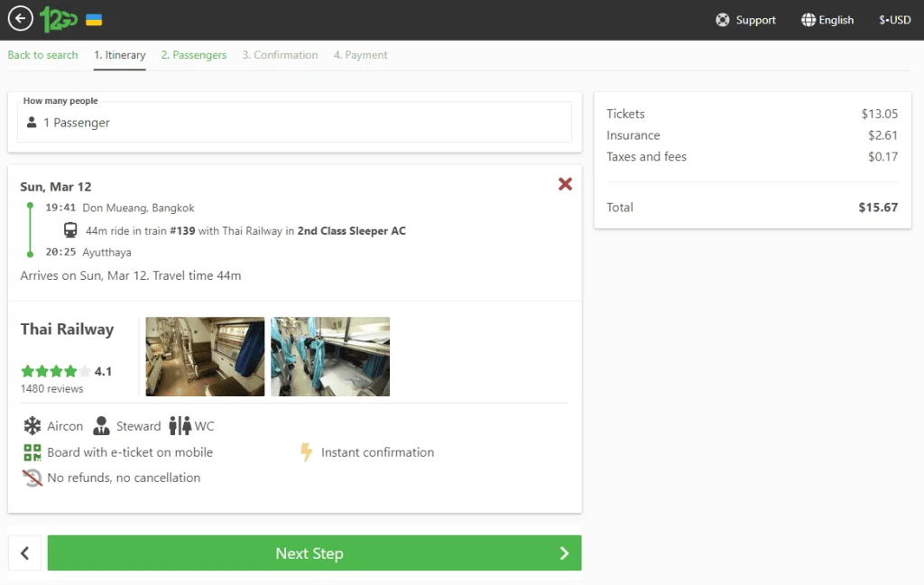Click the passenger person icon
Screen dimensions: 924x585
(32, 122)
